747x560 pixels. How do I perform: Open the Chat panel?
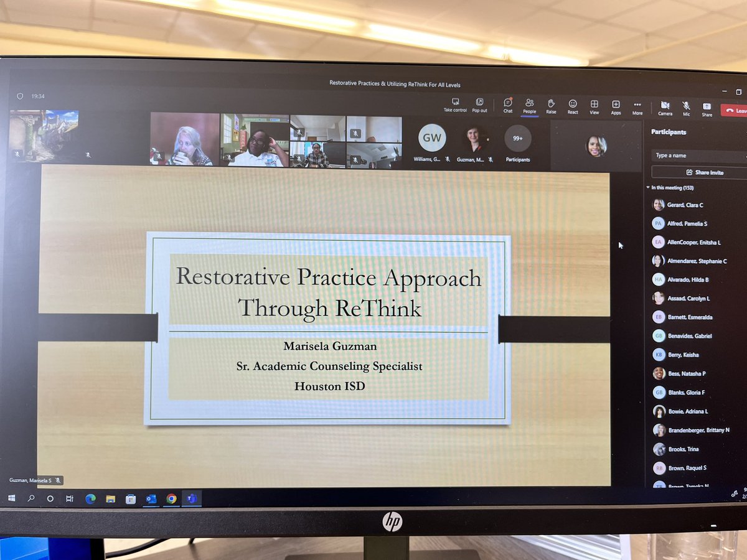pos(508,105)
